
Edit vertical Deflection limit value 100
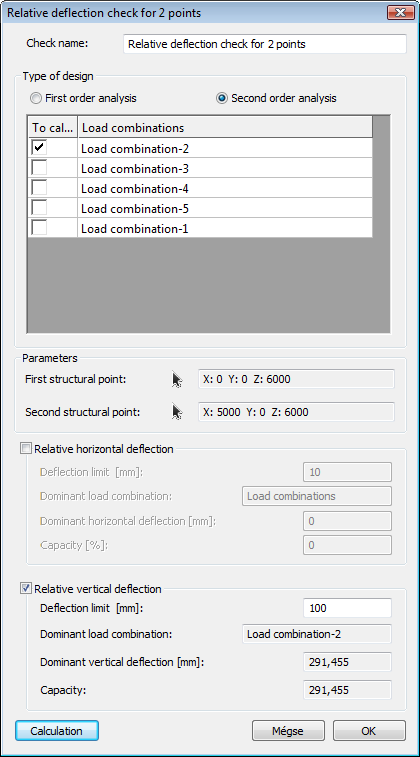click(x=347, y=608)
